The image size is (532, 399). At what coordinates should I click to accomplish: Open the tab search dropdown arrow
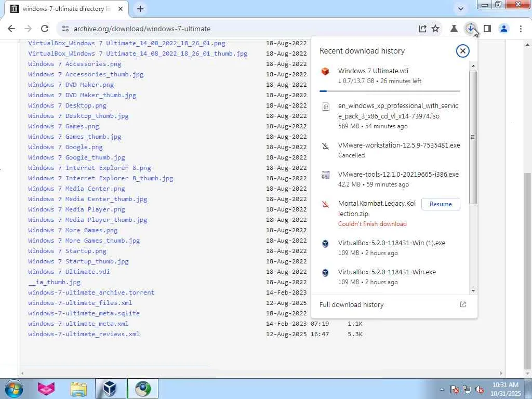point(460,9)
